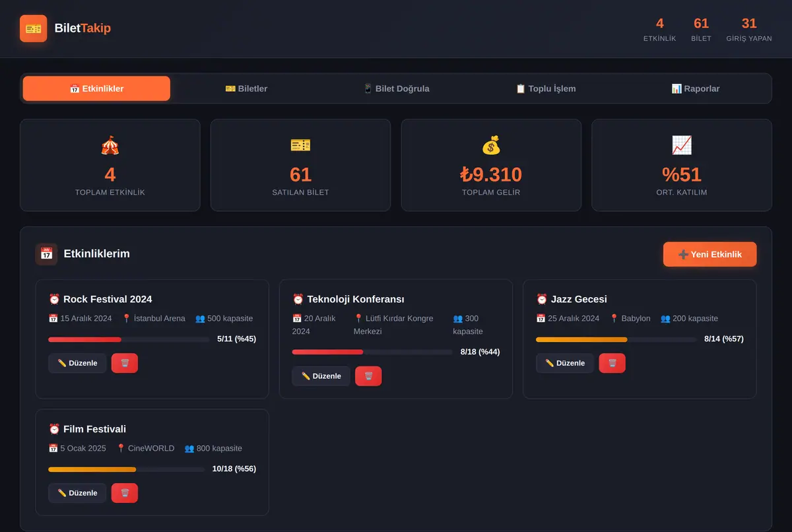Click Düzenle on the Film Festivali card
Screen dimensions: 792x532
pos(77,493)
